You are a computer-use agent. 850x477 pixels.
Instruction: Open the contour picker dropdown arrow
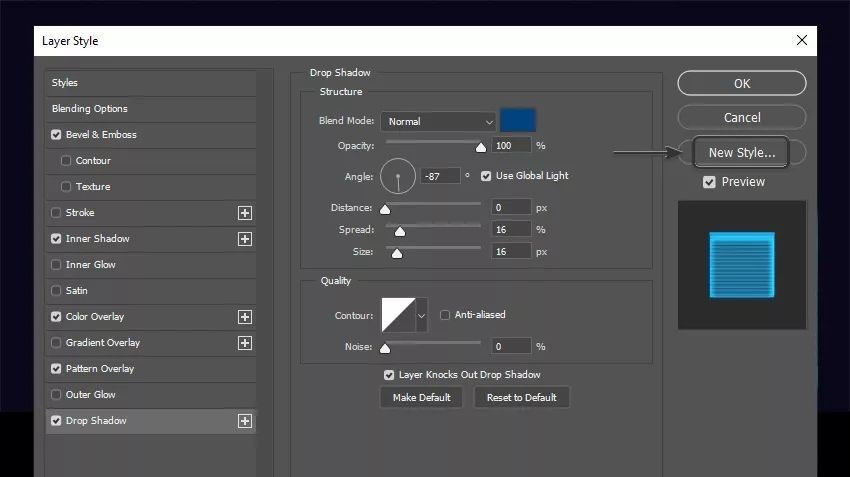click(x=422, y=315)
